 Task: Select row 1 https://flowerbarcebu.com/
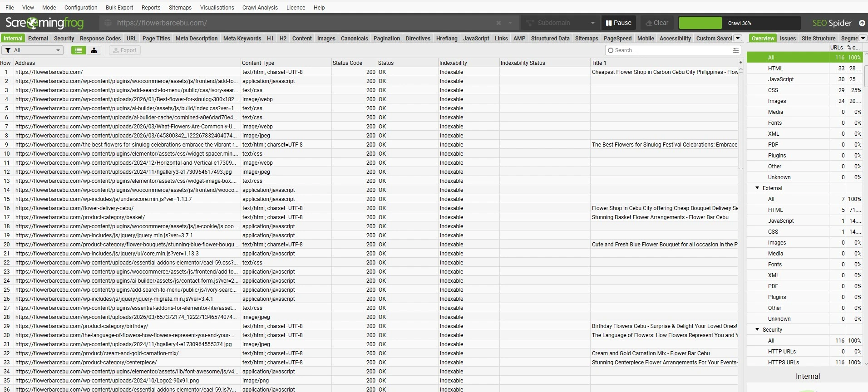369,72
